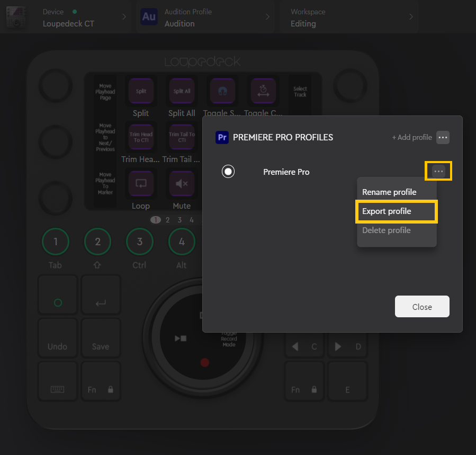Close the Premiere Pro Profiles dialog
This screenshot has width=476, height=455.
422,306
